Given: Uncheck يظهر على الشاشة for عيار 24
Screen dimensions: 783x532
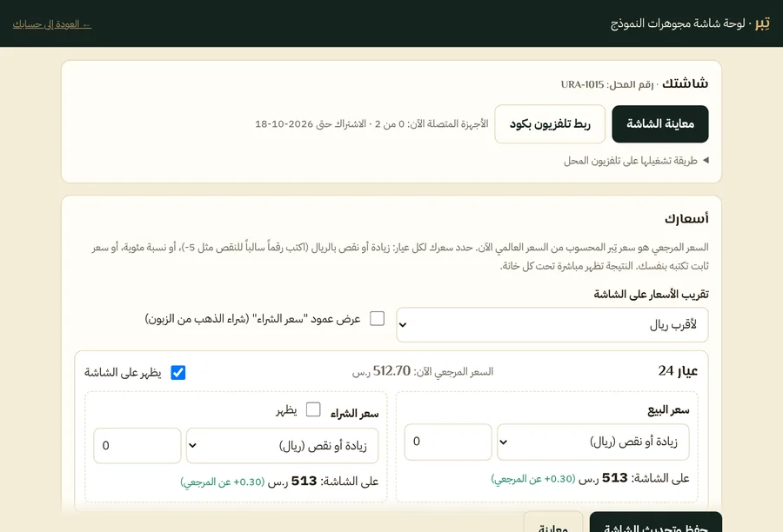Looking at the screenshot, I should coord(177,372).
